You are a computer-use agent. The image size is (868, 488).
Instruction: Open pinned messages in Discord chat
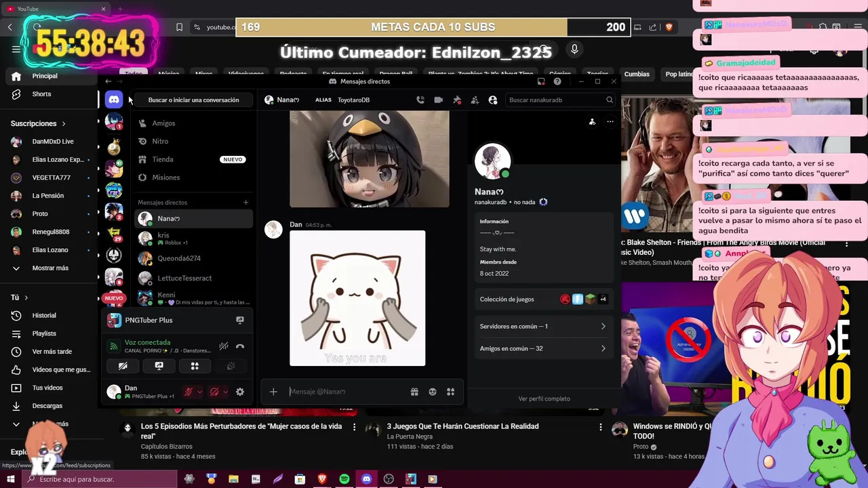[x=457, y=100]
